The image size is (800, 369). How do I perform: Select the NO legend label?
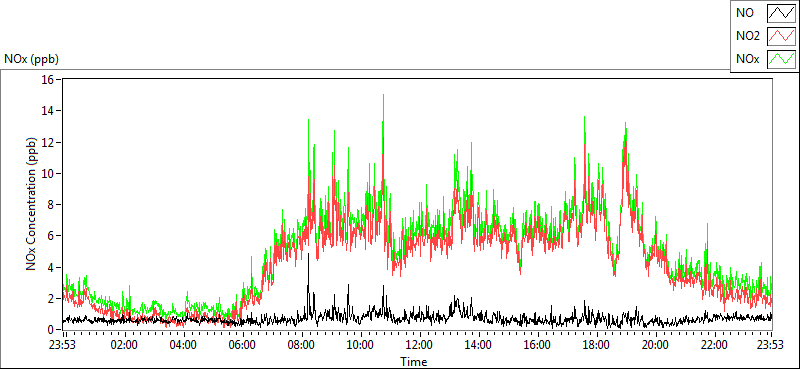click(745, 13)
